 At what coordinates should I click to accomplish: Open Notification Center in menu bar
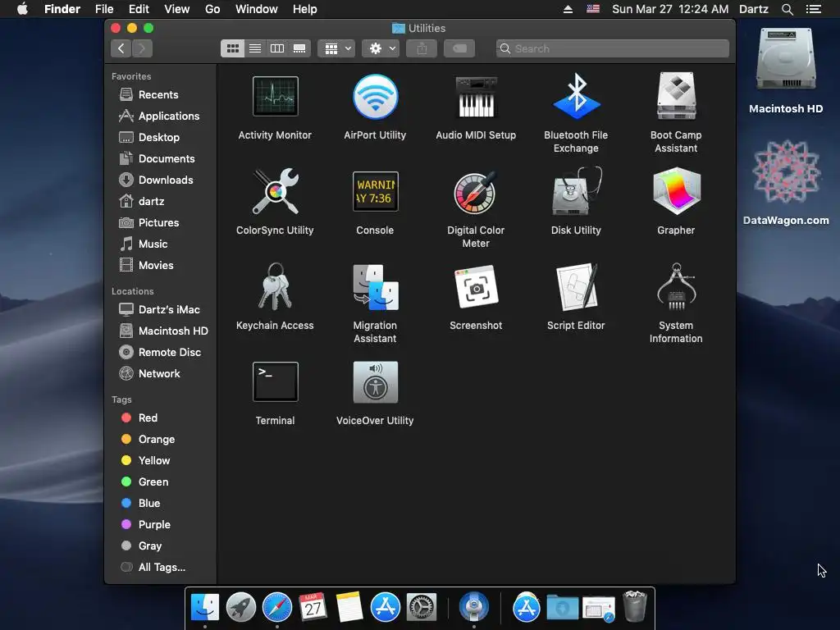pyautogui.click(x=813, y=9)
